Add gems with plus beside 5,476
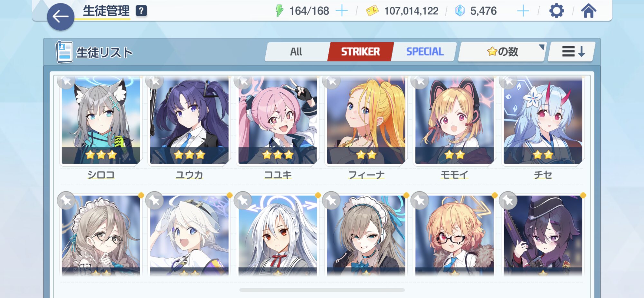 pyautogui.click(x=523, y=11)
